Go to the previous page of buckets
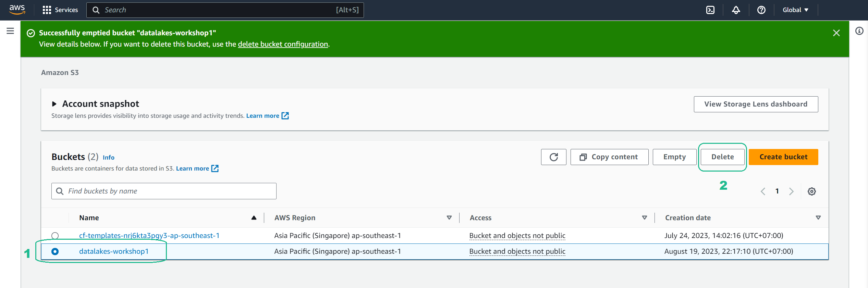868x288 pixels. (763, 191)
